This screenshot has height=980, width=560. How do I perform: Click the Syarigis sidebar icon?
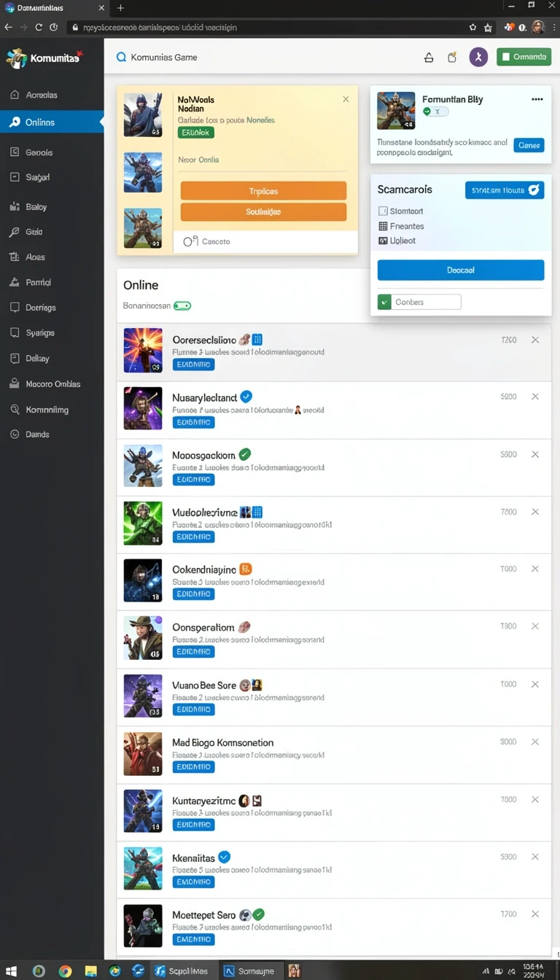click(x=14, y=332)
